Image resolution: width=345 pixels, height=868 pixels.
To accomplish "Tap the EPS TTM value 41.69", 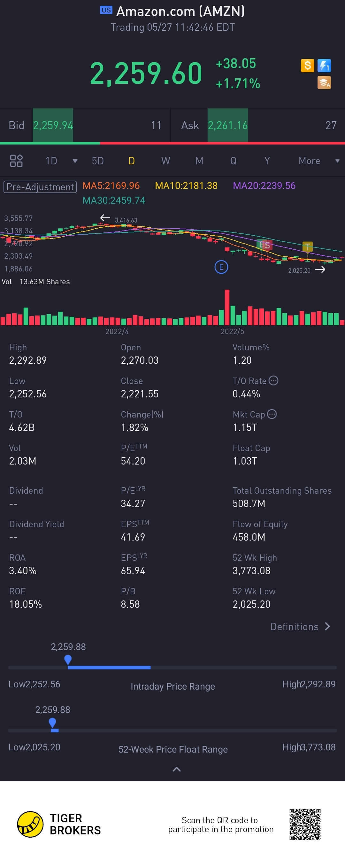I will (133, 537).
